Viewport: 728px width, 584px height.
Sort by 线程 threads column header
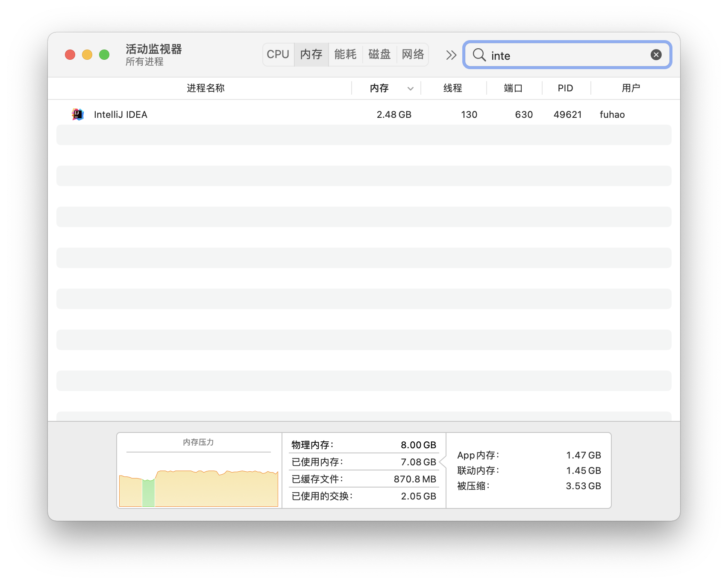pos(453,88)
